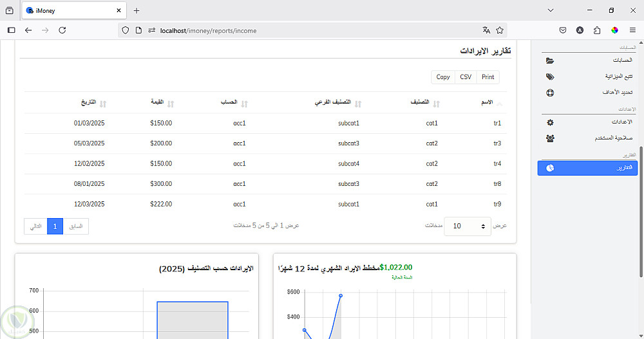Click the tr8 name cell
The height and width of the screenshot is (339, 644).
point(497,184)
